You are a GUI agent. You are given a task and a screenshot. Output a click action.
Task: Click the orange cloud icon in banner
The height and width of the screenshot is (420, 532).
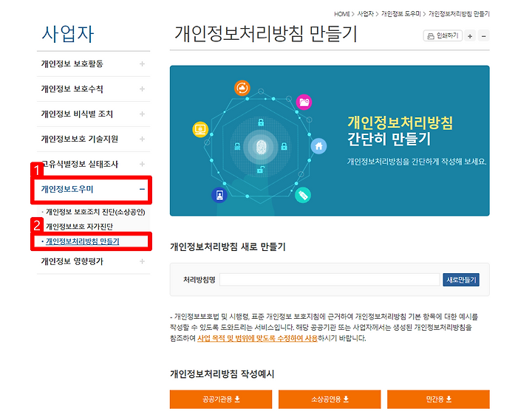(x=242, y=89)
